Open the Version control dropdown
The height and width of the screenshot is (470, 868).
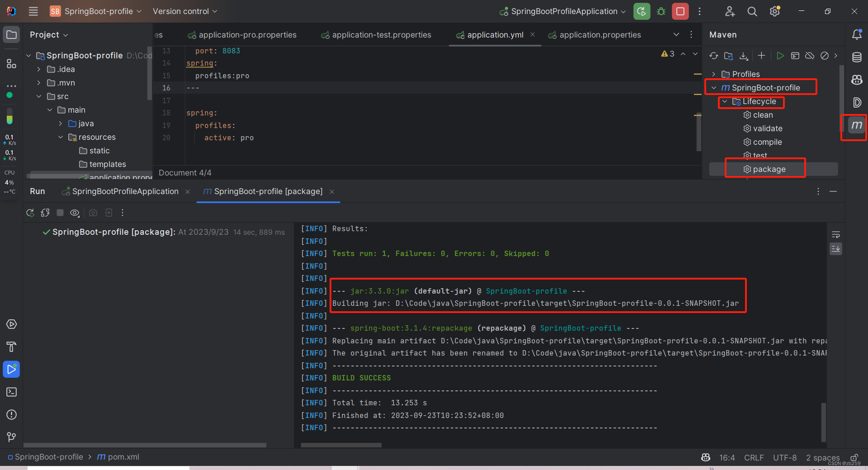184,11
